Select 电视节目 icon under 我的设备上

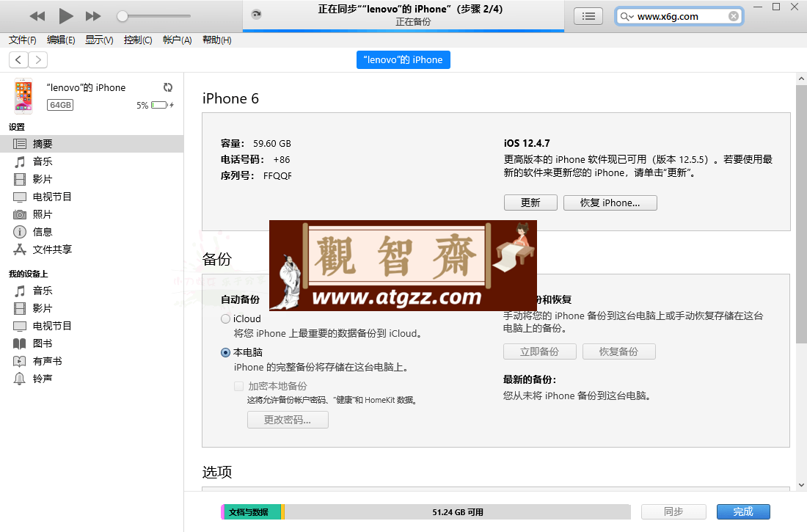tap(20, 326)
